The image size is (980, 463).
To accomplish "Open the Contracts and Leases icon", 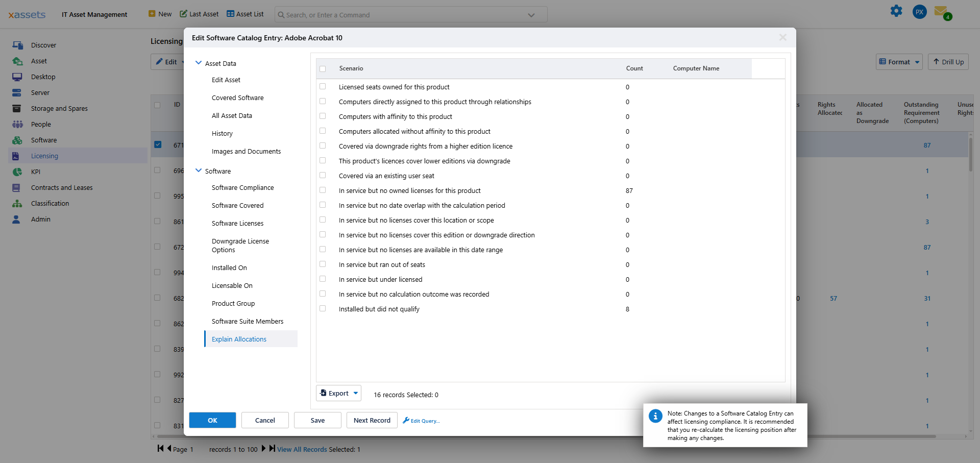I will click(x=16, y=188).
